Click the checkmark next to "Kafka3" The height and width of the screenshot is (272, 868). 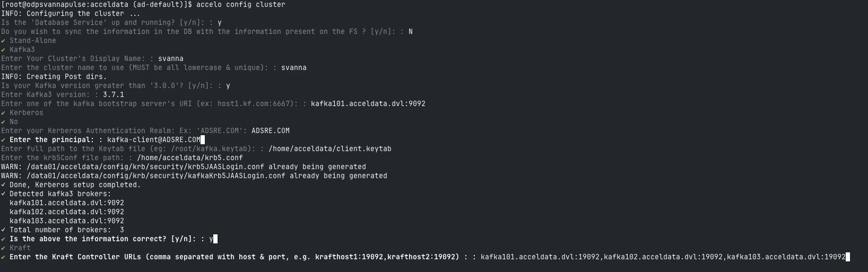3,50
